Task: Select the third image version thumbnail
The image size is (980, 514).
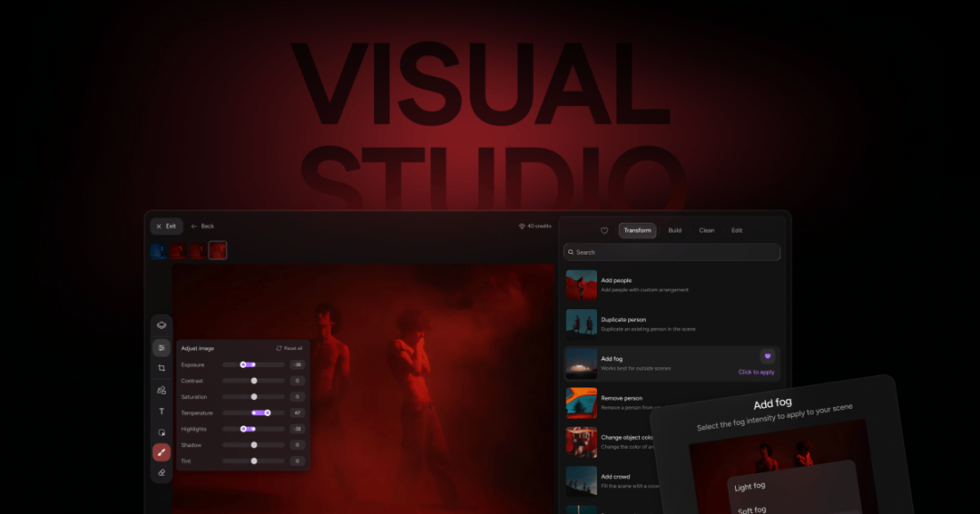Action: click(x=198, y=250)
